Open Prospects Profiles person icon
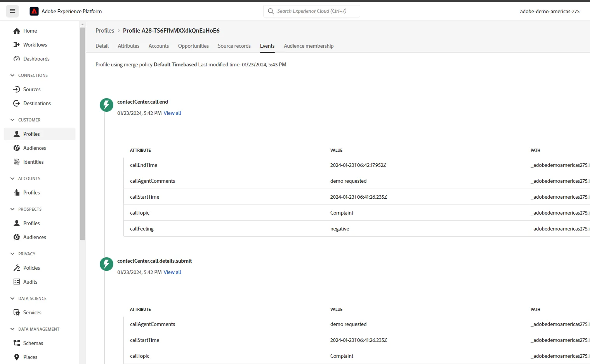Screen dimensions: 590x364 (17, 223)
